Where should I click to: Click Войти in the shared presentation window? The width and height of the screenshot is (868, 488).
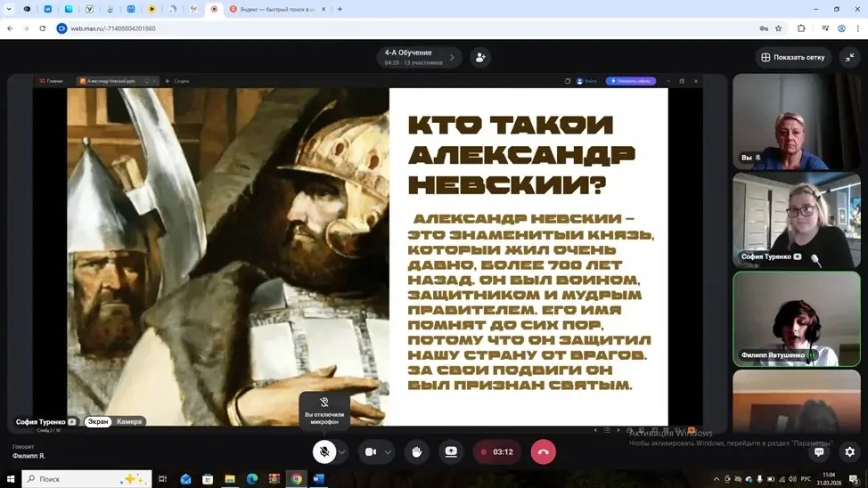point(586,81)
